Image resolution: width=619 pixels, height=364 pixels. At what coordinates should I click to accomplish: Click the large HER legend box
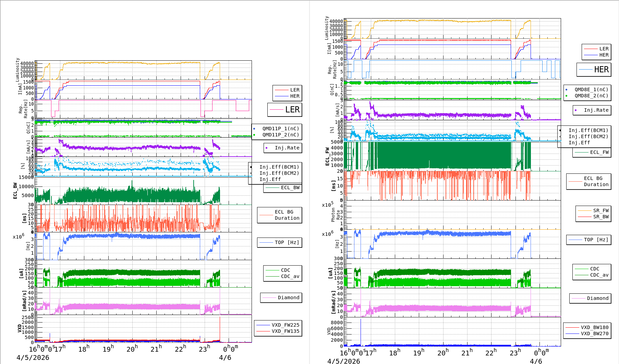[x=594, y=70]
